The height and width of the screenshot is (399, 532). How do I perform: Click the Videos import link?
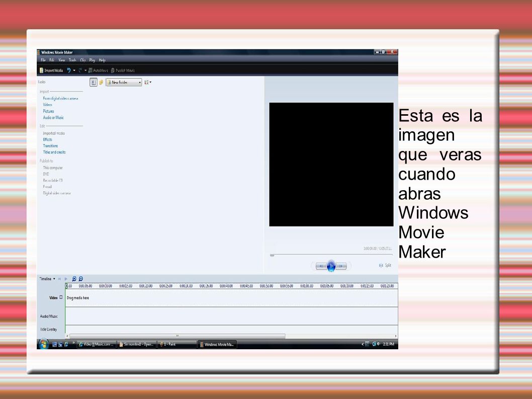(47, 105)
